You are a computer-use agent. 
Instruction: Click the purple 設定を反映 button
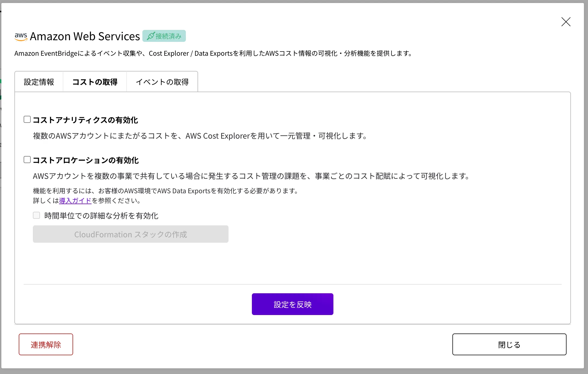click(292, 304)
